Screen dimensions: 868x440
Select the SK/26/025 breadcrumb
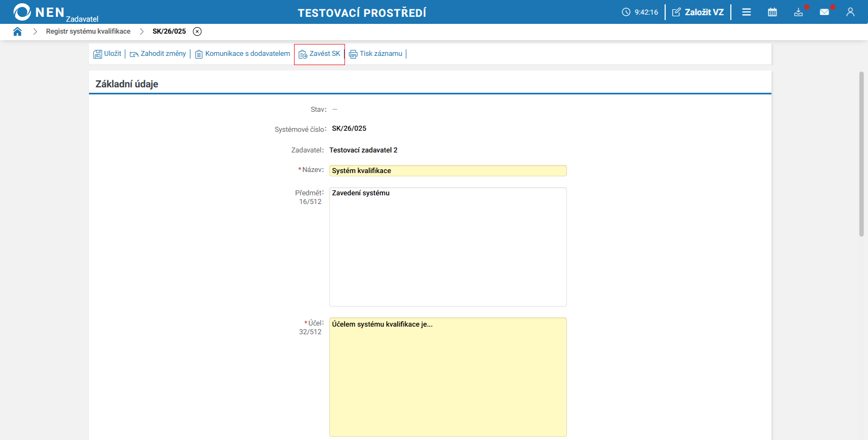(169, 31)
